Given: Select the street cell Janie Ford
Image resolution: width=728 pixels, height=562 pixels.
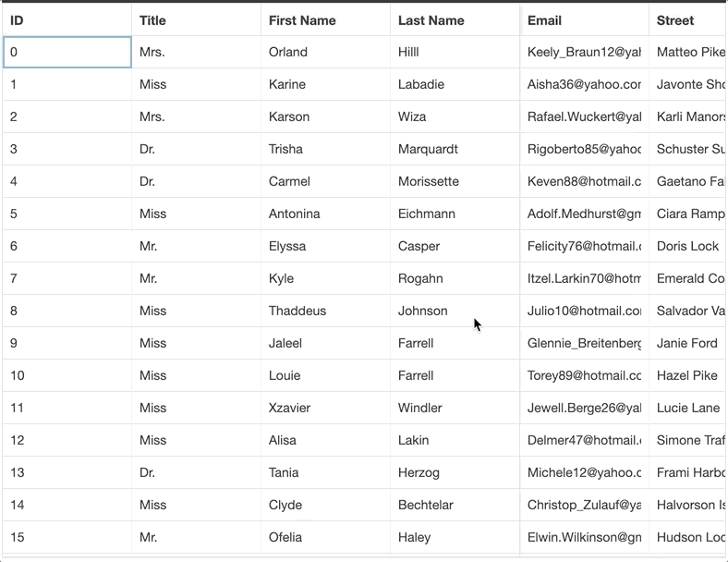Looking at the screenshot, I should tap(686, 344).
